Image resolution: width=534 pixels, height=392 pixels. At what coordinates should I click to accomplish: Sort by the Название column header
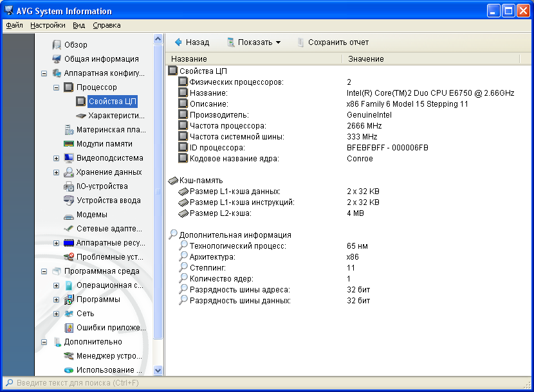tap(253, 59)
